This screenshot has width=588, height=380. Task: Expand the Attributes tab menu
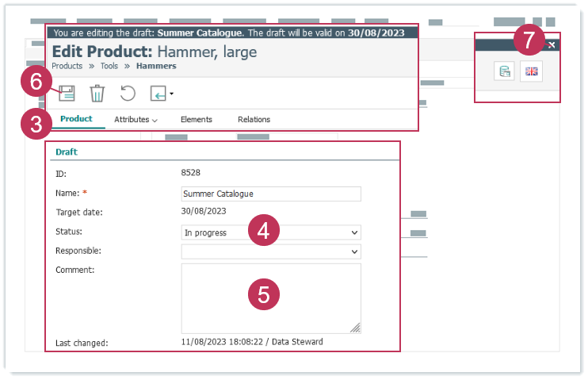click(x=135, y=119)
